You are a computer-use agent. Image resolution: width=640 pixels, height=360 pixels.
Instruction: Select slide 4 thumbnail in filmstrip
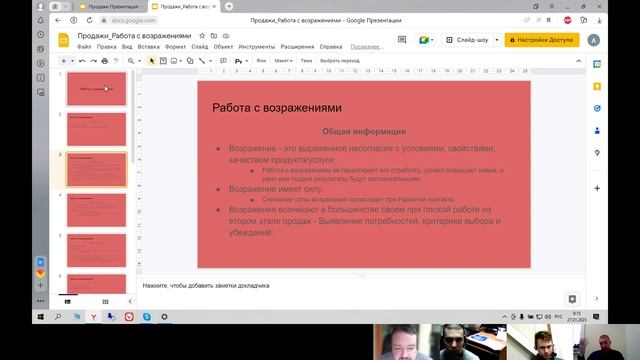tap(96, 210)
